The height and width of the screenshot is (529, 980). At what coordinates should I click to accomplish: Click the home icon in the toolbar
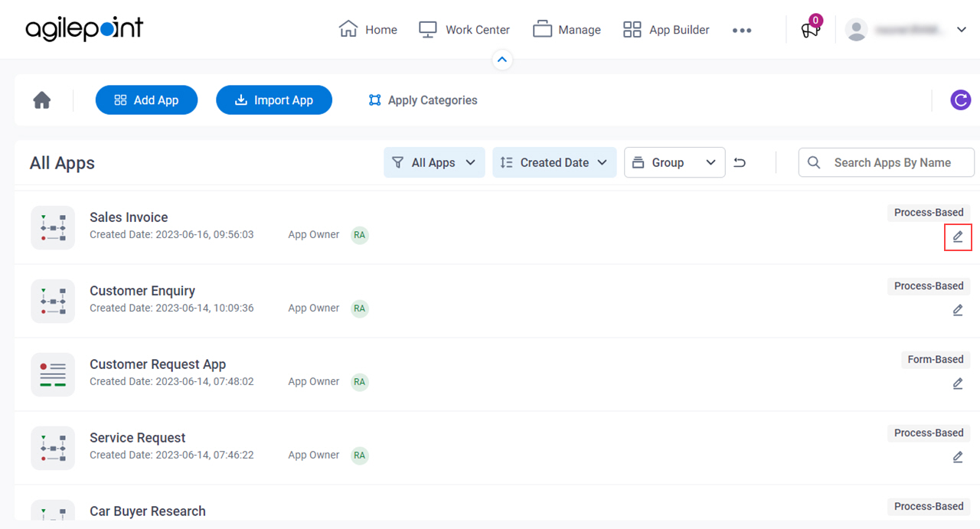coord(42,100)
